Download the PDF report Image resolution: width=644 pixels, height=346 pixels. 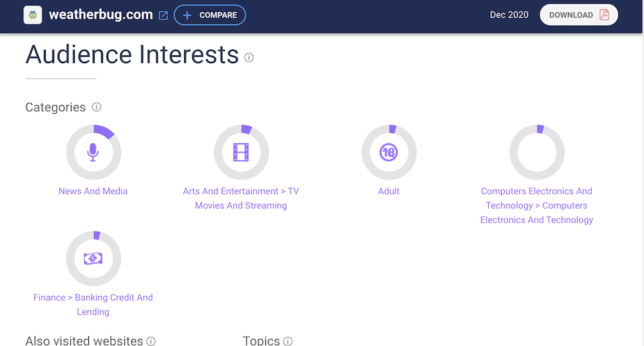[x=578, y=15]
